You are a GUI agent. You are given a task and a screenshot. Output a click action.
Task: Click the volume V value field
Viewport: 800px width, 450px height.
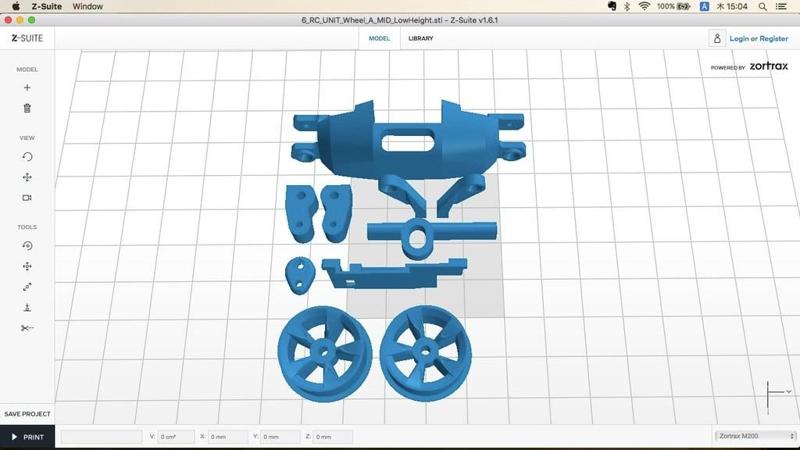tap(176, 437)
